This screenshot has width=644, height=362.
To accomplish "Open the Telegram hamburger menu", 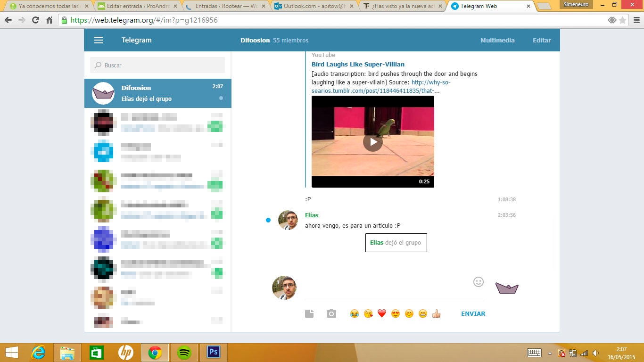I will click(99, 40).
